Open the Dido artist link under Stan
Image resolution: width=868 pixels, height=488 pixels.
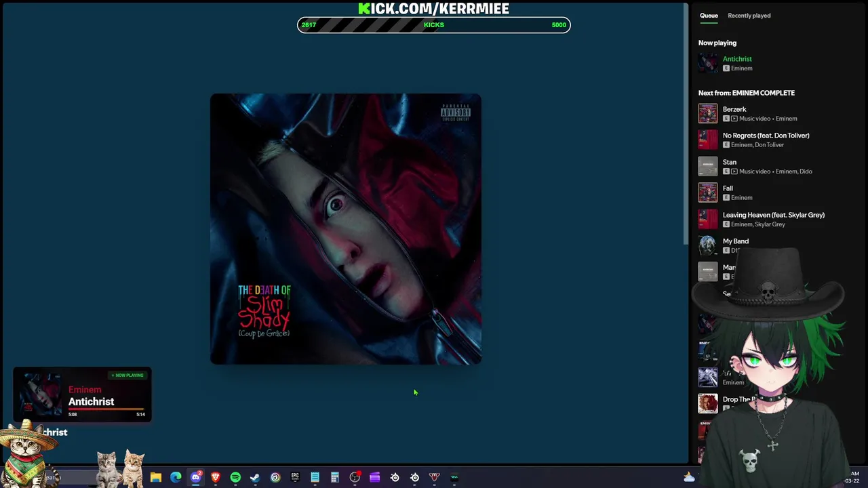tap(806, 171)
